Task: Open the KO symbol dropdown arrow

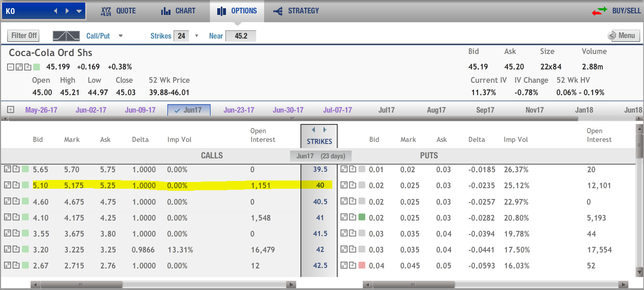Action: 79,11
